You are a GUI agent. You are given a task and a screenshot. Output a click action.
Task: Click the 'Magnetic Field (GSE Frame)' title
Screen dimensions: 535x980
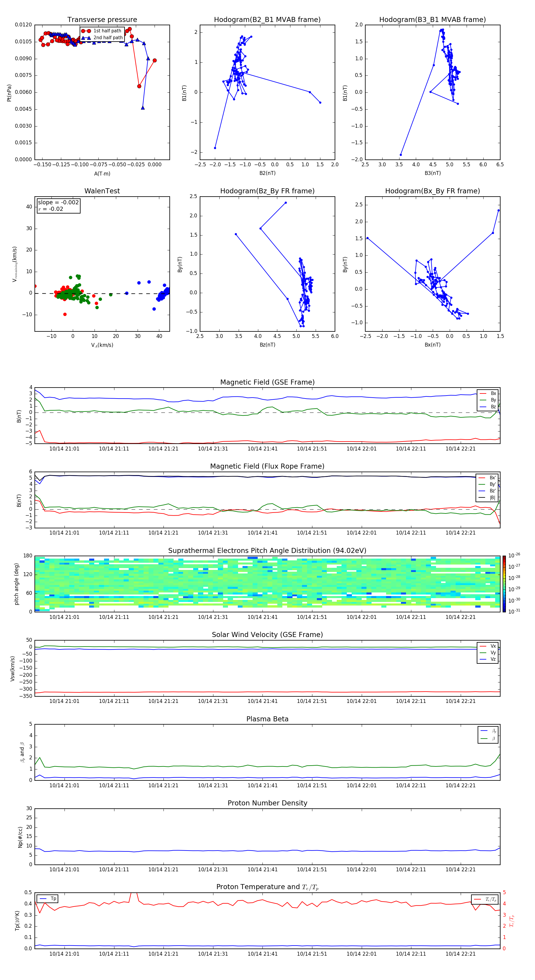pos(267,382)
